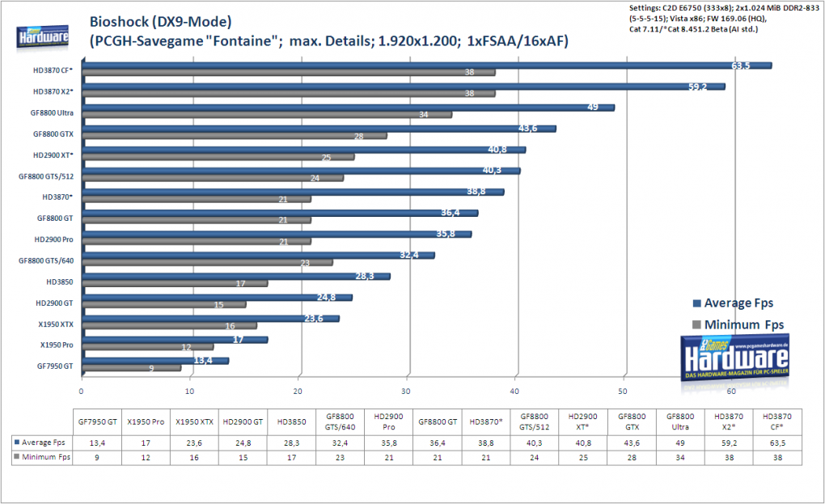Click the X1950 XTX column header in table
Viewport: 825px width, 504px height.
coord(194,422)
